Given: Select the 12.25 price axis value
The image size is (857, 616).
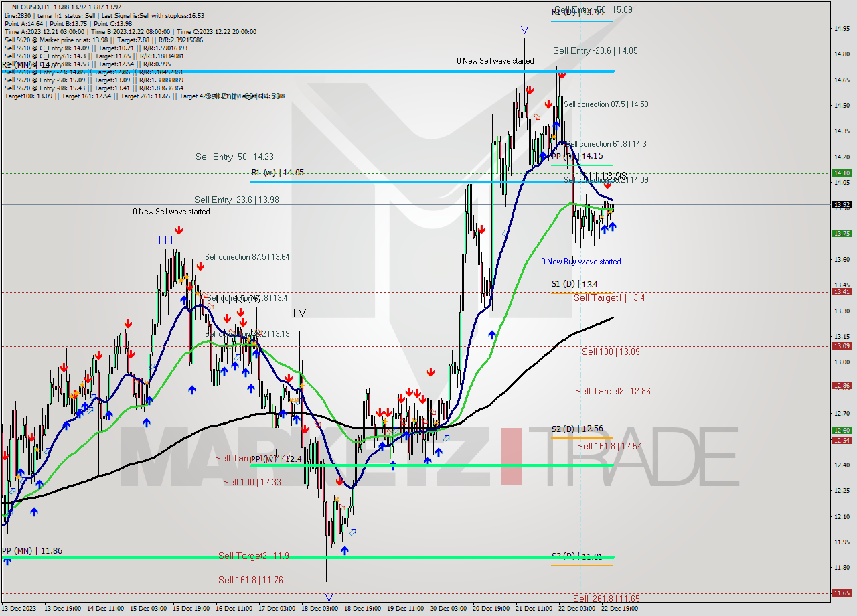Looking at the screenshot, I should [842, 491].
